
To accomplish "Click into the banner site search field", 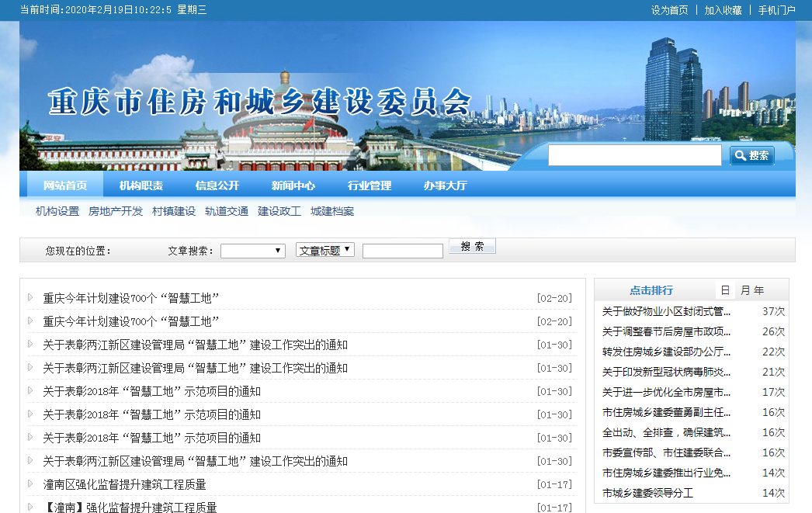I will pyautogui.click(x=634, y=156).
